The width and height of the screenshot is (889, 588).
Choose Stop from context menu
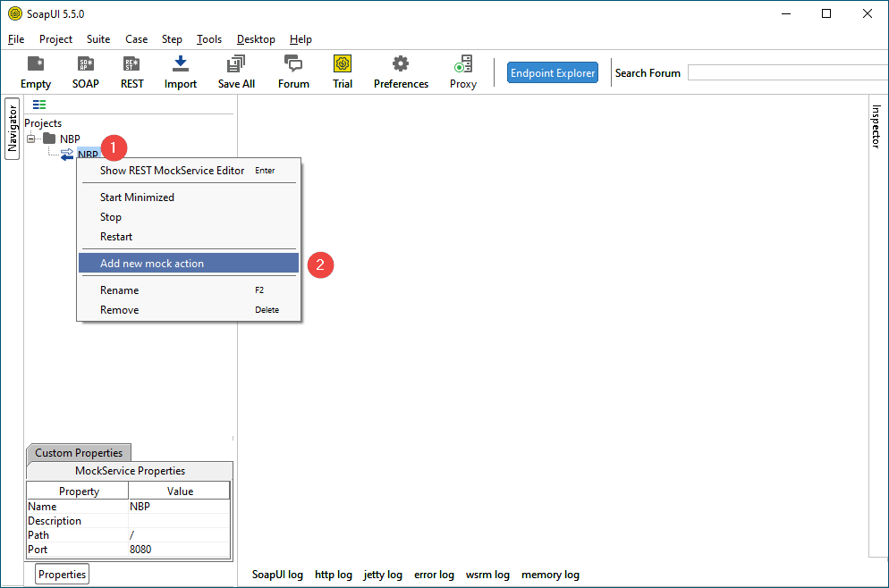point(188,217)
